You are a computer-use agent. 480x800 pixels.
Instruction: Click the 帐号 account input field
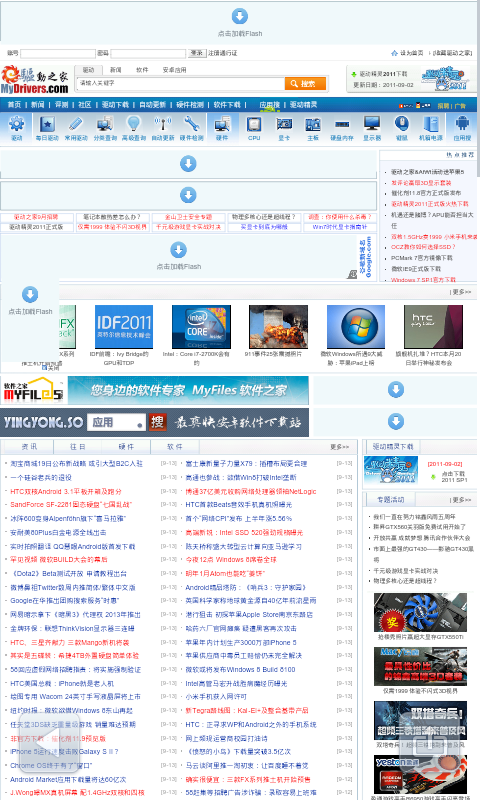coord(58,53)
